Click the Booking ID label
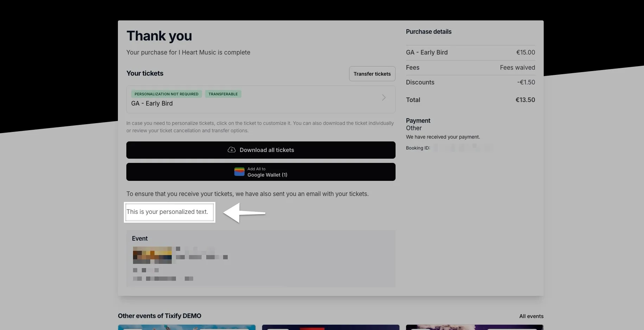644x330 pixels. tap(418, 148)
